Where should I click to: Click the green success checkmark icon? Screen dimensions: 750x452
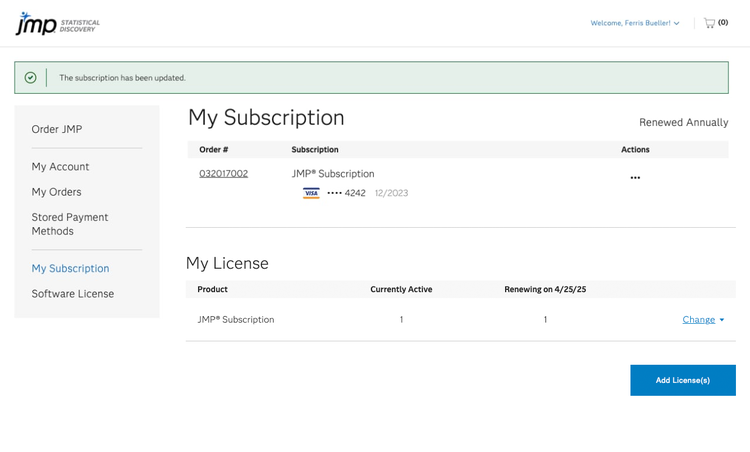tap(30, 77)
